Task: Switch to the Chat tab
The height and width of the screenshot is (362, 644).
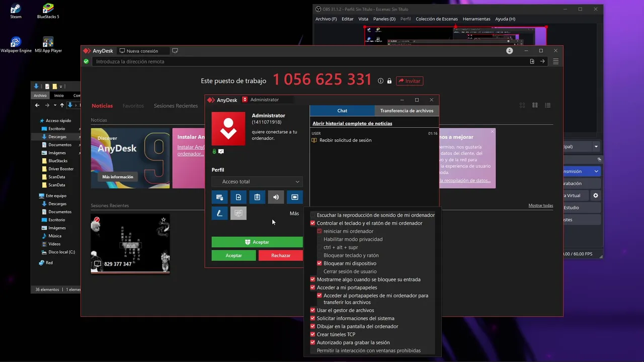Action: pyautogui.click(x=342, y=111)
